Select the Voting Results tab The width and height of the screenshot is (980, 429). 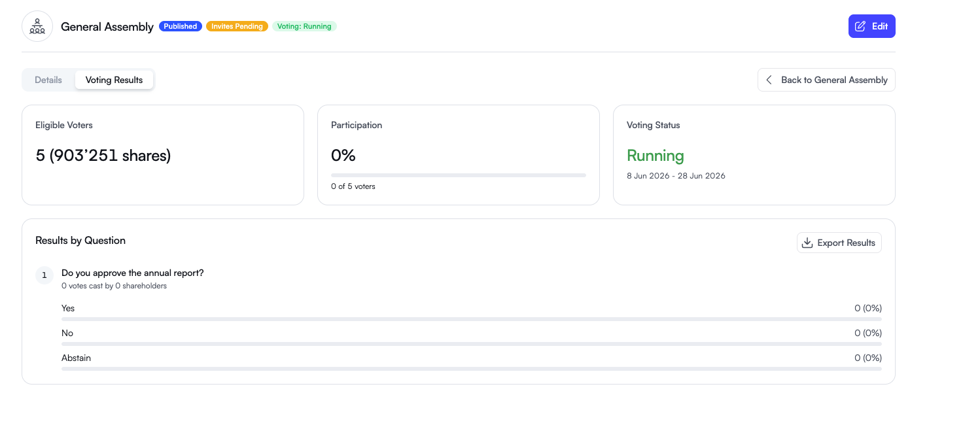click(x=114, y=80)
